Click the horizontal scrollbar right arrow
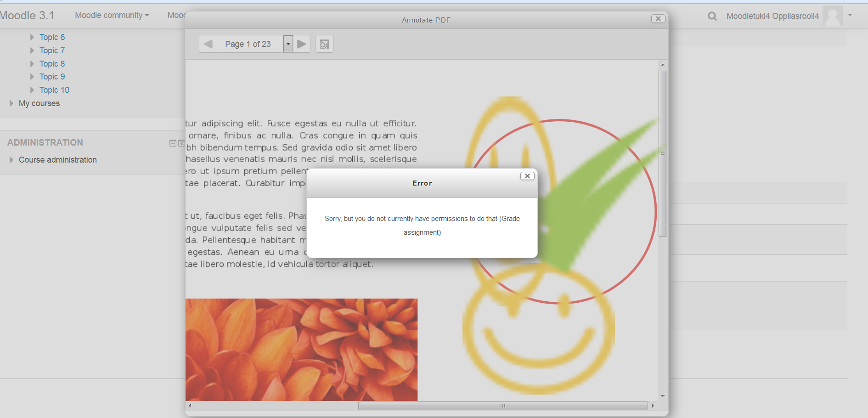 pyautogui.click(x=653, y=406)
